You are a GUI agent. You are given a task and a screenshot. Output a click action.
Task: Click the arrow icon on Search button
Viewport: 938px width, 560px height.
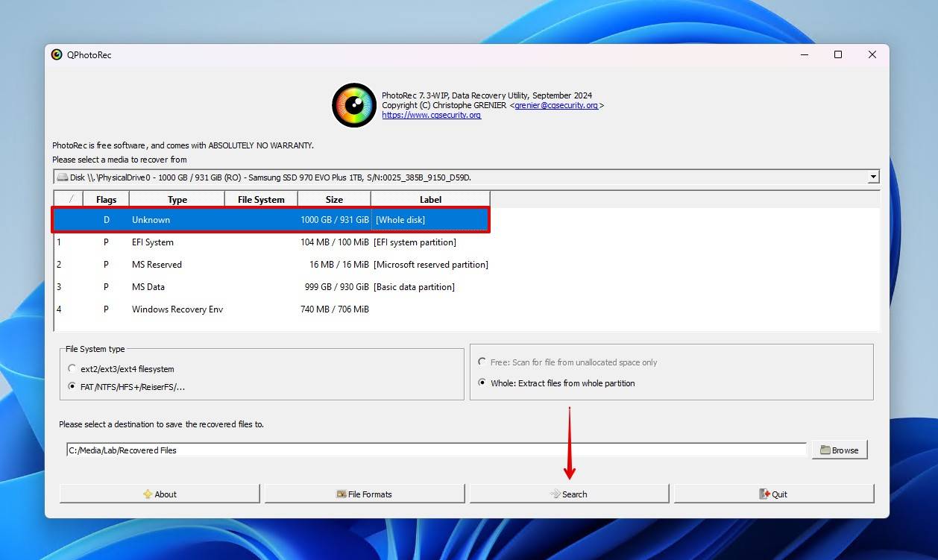click(555, 494)
